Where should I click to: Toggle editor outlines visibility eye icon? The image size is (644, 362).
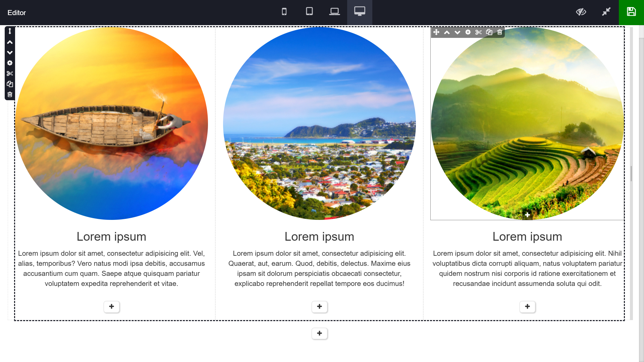point(581,12)
